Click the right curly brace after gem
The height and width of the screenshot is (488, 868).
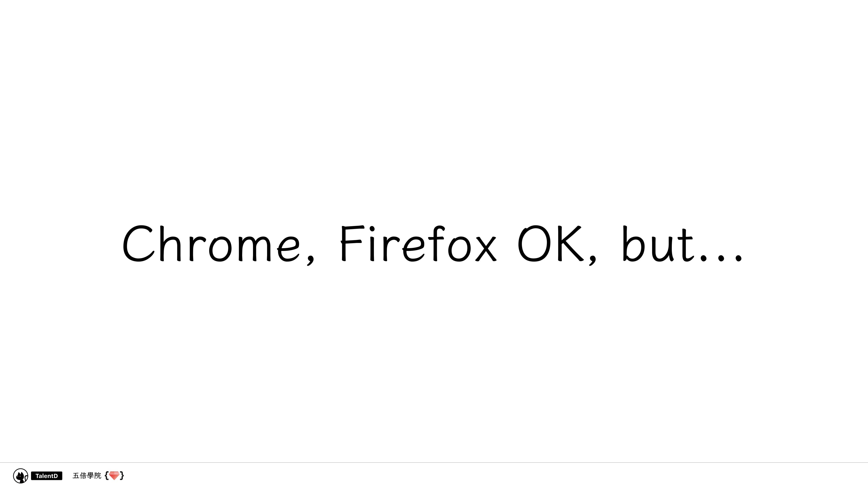(x=122, y=476)
